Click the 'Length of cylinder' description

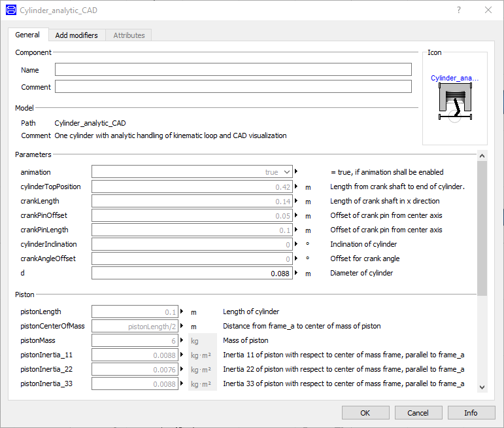[251, 312]
